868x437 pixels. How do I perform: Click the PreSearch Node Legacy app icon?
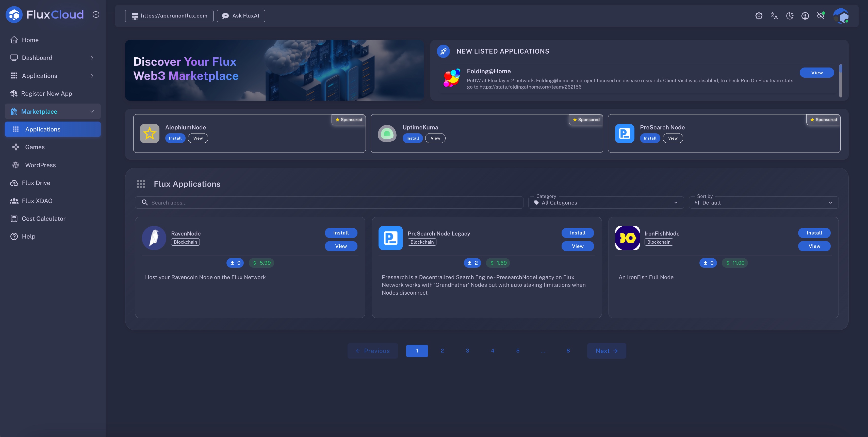[390, 238]
